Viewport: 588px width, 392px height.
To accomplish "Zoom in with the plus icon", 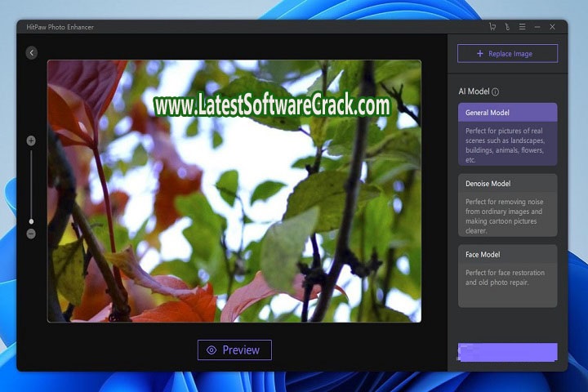I will click(31, 140).
